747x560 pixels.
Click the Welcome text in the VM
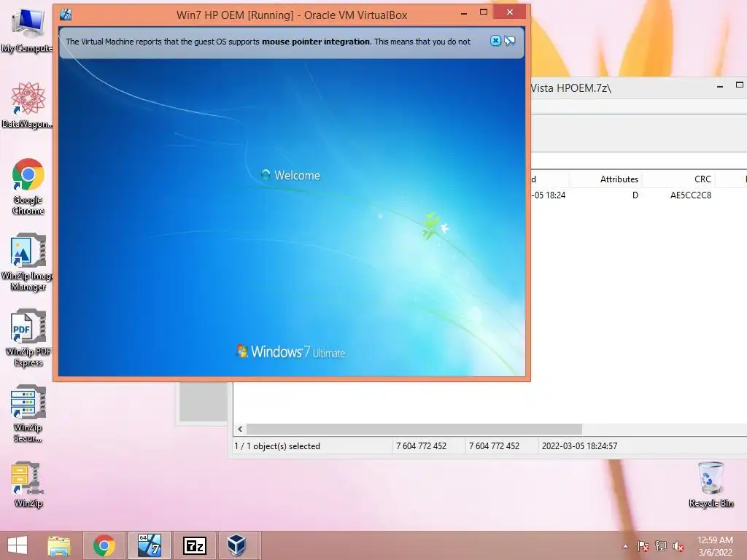coord(297,175)
